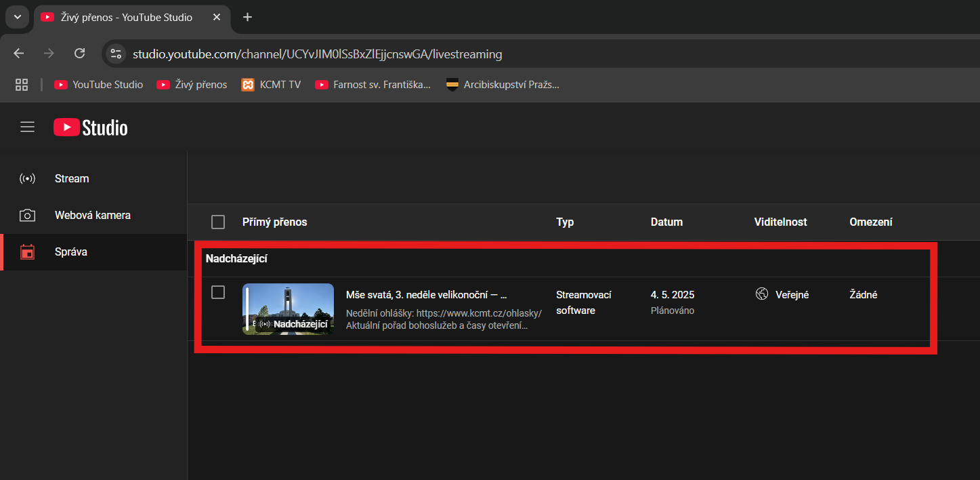Open Webová kamera camera icon
Screen dimensions: 980x480
27,216
